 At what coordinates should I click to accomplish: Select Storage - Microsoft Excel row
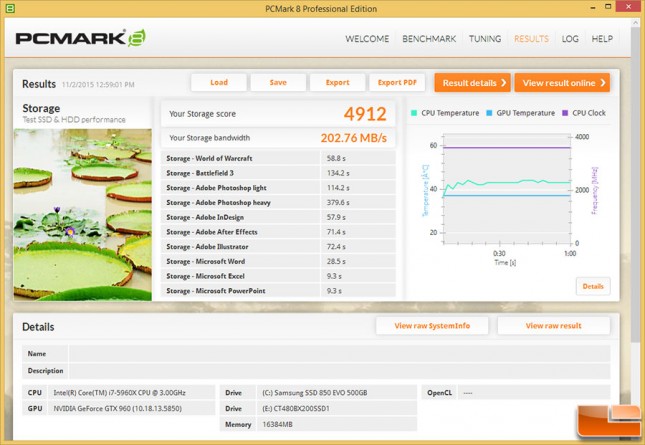pos(278,276)
